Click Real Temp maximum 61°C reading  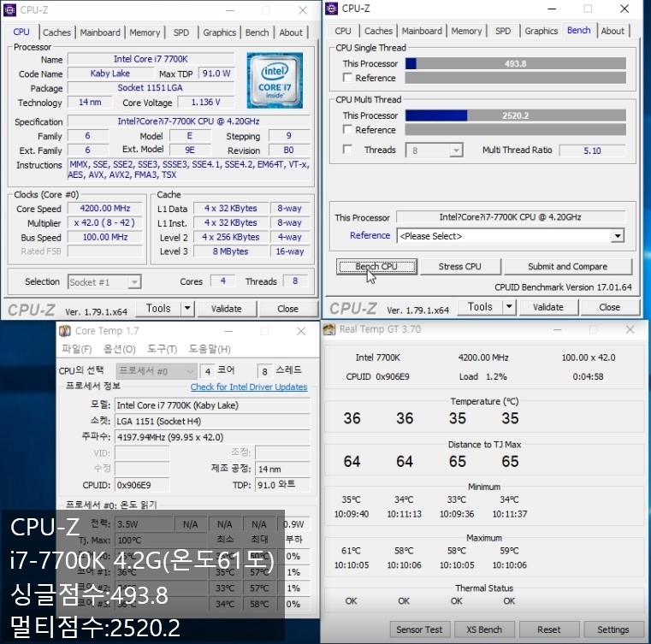[351, 551]
